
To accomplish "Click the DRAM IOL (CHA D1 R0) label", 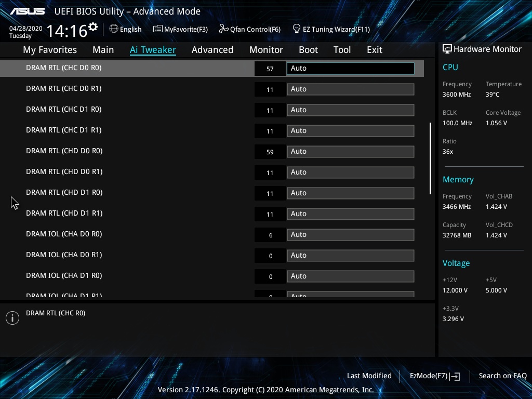I will [64, 275].
